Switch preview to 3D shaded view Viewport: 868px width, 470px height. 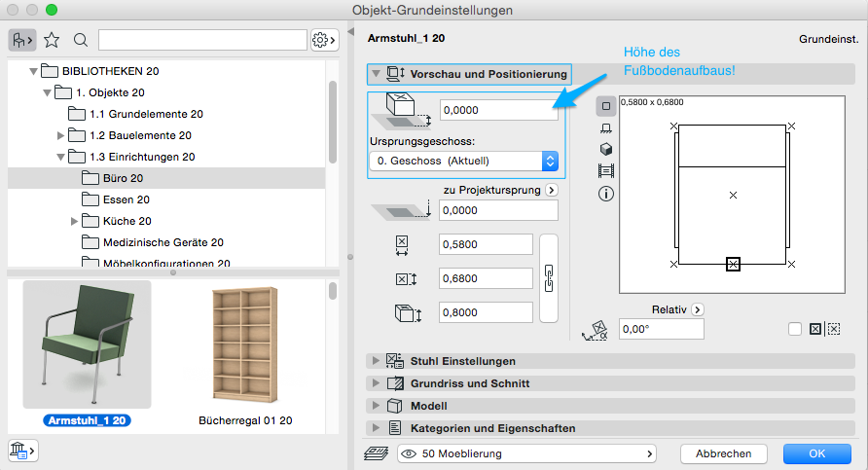click(x=605, y=149)
